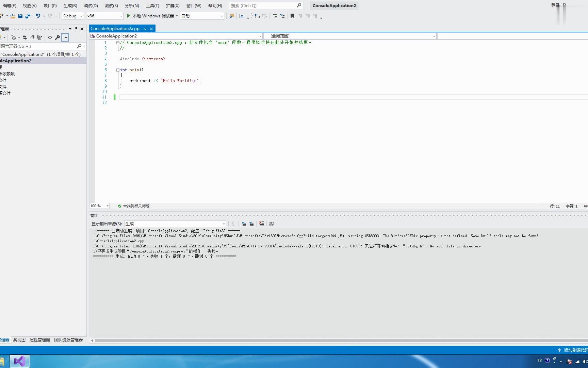The image size is (588, 368).
Task: Click the View Code angle-brackets icon
Action: tap(50, 37)
